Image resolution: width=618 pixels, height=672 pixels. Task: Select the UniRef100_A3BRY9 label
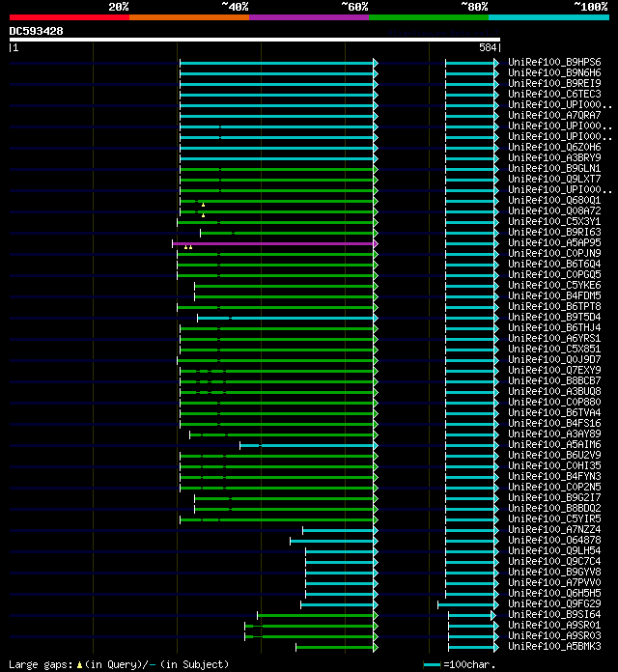[554, 157]
